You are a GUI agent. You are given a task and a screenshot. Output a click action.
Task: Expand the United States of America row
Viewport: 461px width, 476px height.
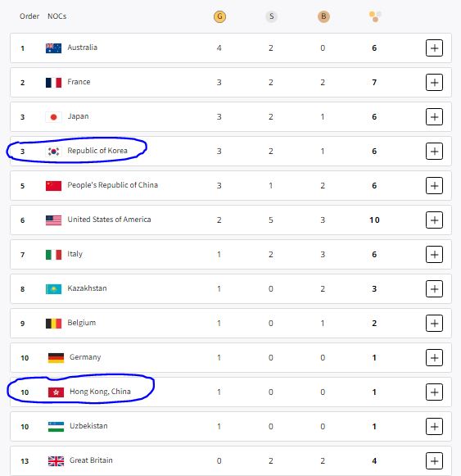pyautogui.click(x=434, y=220)
